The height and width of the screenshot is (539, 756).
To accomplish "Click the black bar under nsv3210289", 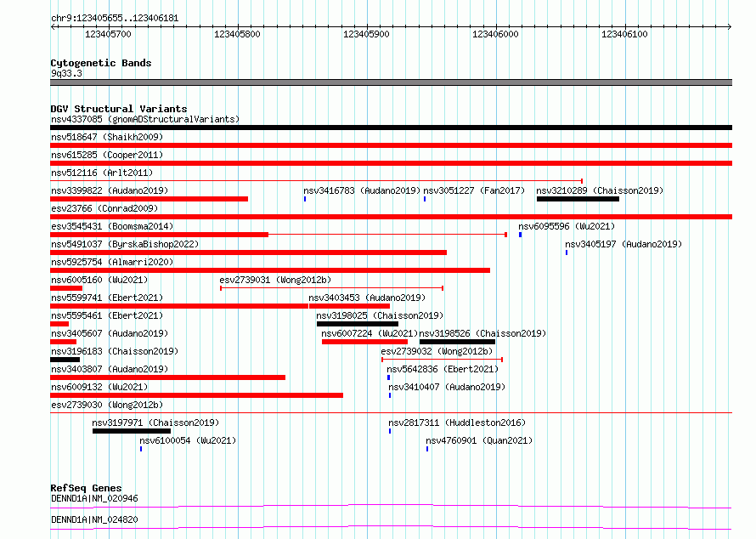I will pos(578,199).
